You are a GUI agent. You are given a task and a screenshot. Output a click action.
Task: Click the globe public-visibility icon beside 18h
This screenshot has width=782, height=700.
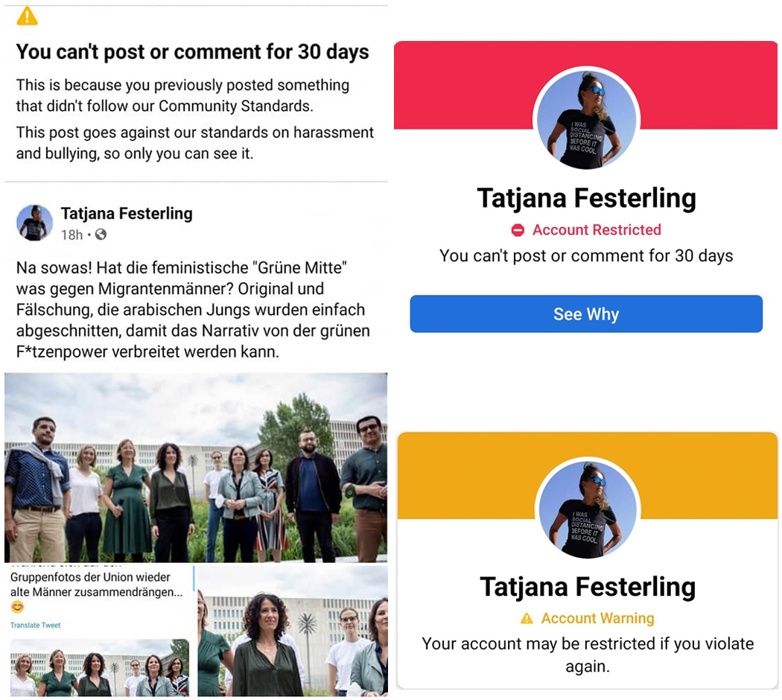101,235
